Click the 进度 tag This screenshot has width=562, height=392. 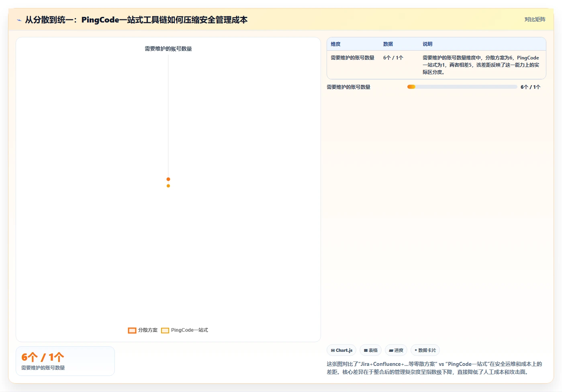(396, 350)
